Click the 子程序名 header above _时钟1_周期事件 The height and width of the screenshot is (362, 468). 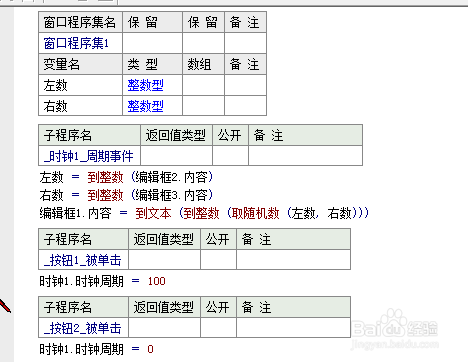89,135
